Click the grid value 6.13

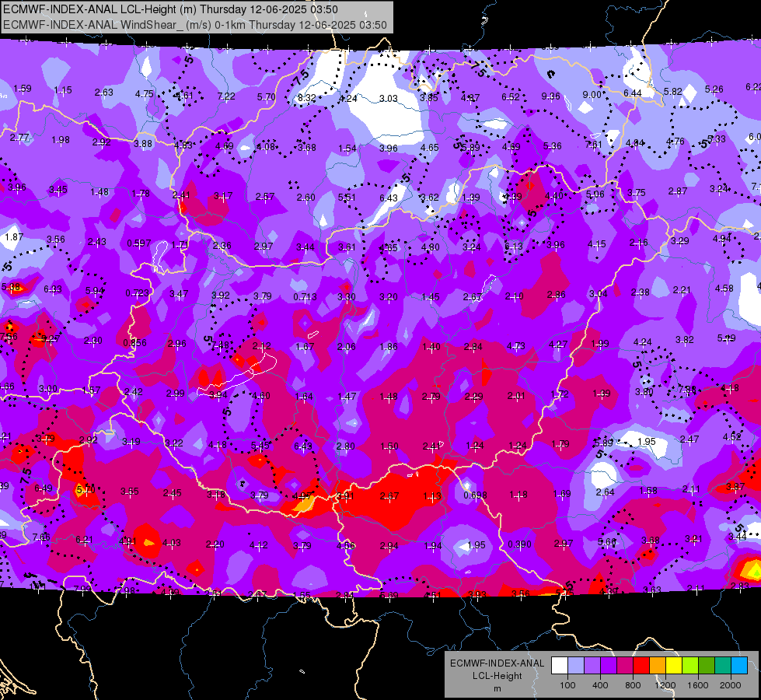coord(514,247)
